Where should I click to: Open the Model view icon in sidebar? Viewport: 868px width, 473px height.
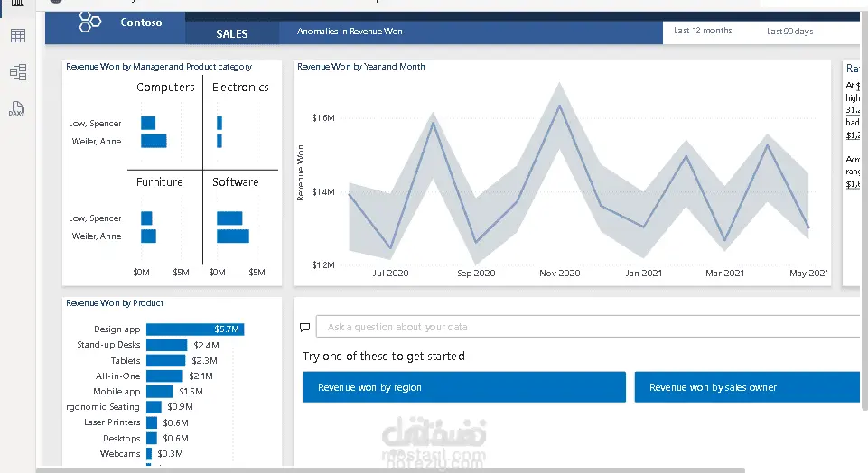pos(18,72)
